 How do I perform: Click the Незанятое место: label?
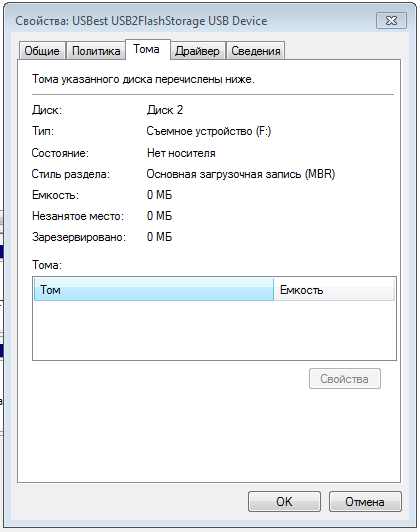click(x=78, y=216)
